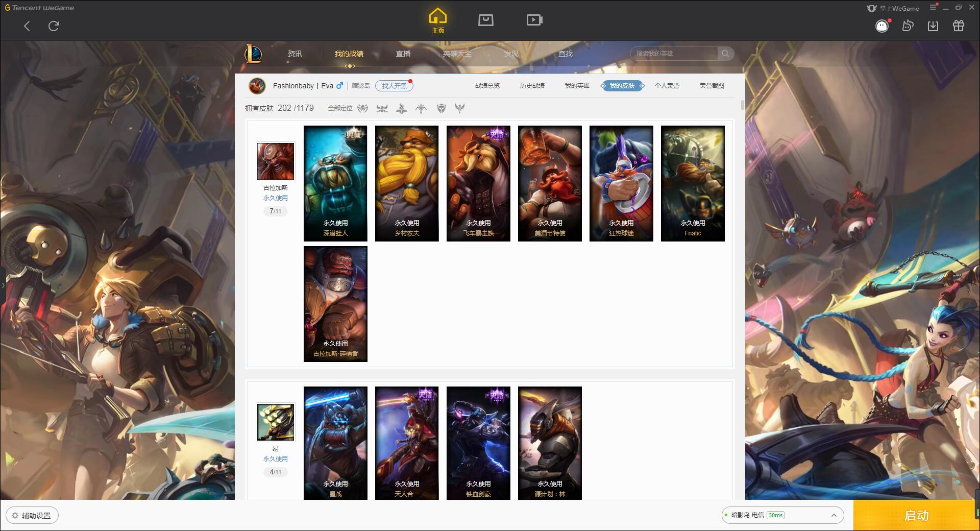This screenshot has width=980, height=531.
Task: Open the store bag icon tab
Action: pyautogui.click(x=486, y=20)
